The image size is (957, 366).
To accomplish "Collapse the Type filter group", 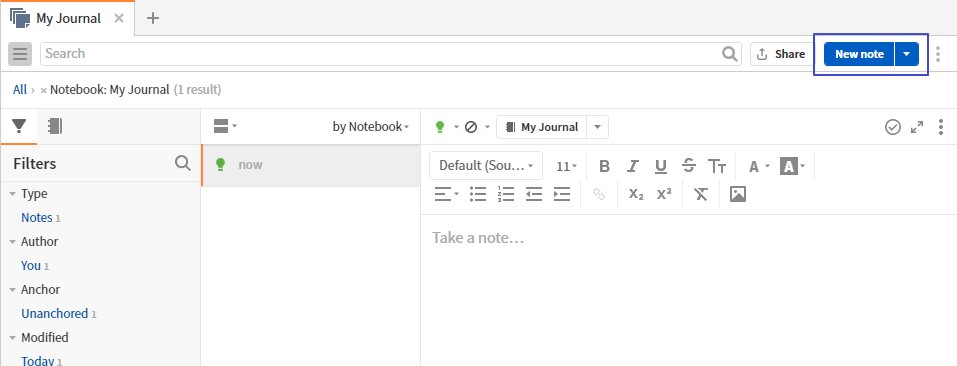I will (x=12, y=194).
